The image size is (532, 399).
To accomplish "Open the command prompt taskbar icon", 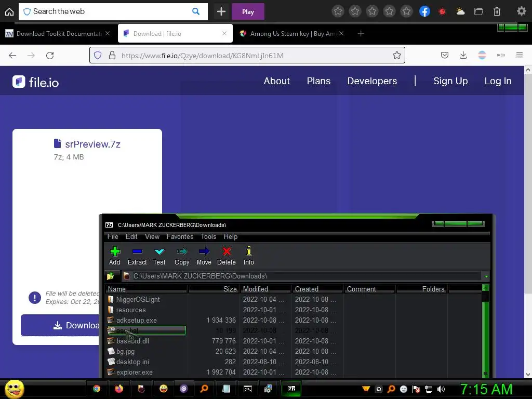I will coord(248,389).
